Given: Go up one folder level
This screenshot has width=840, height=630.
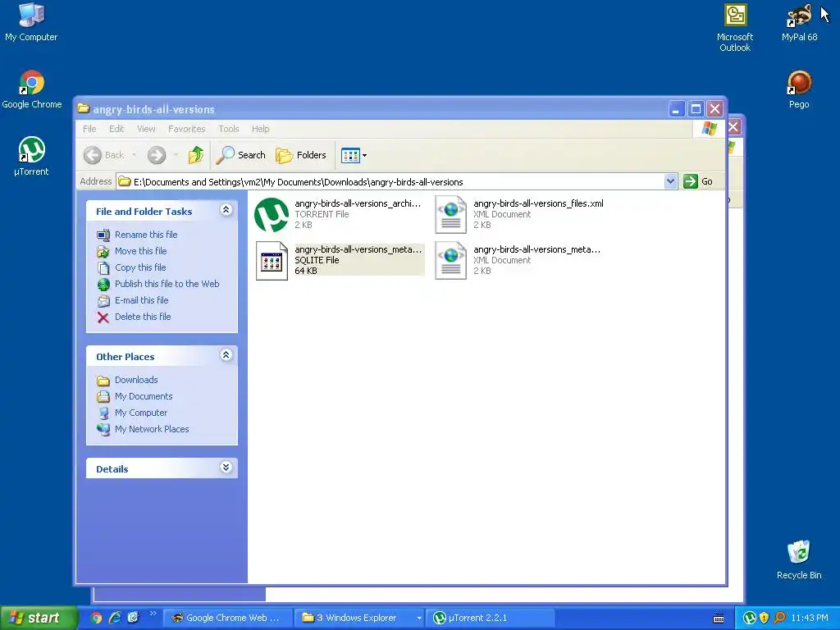Looking at the screenshot, I should coord(195,155).
